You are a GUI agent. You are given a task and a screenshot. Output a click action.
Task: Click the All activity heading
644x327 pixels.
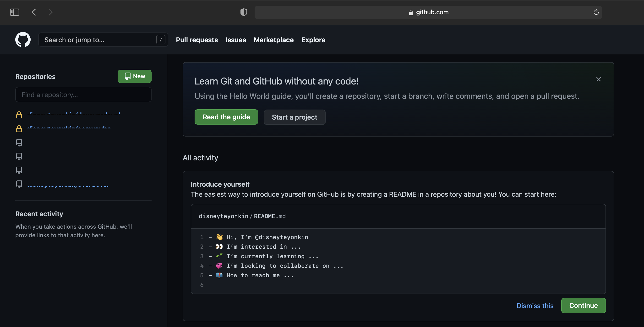point(200,158)
